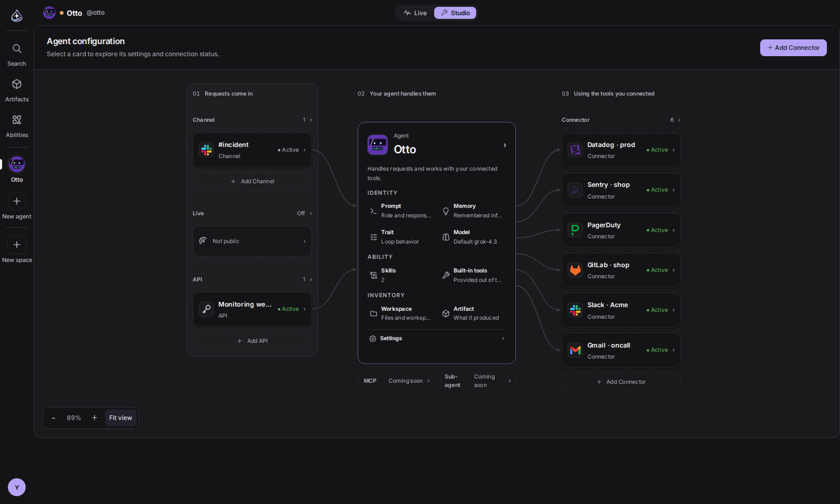The height and width of the screenshot is (504, 840).
Task: Click the PagerDuty connector icon
Action: point(575,230)
